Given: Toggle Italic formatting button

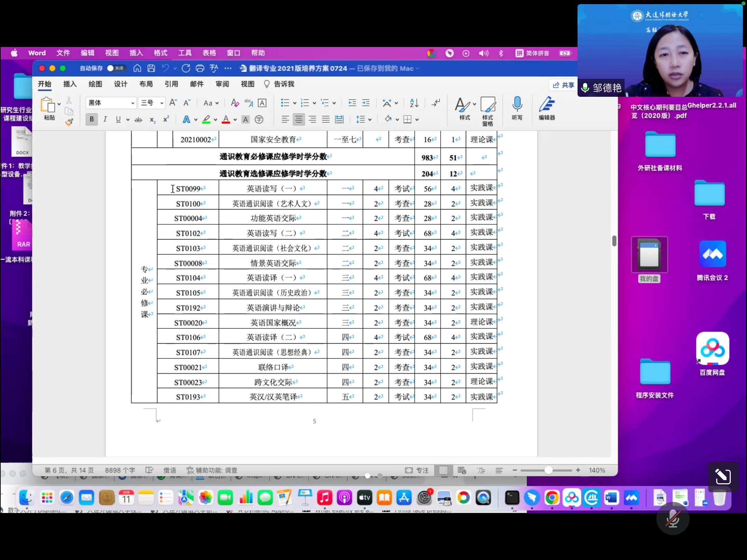Looking at the screenshot, I should 105,120.
